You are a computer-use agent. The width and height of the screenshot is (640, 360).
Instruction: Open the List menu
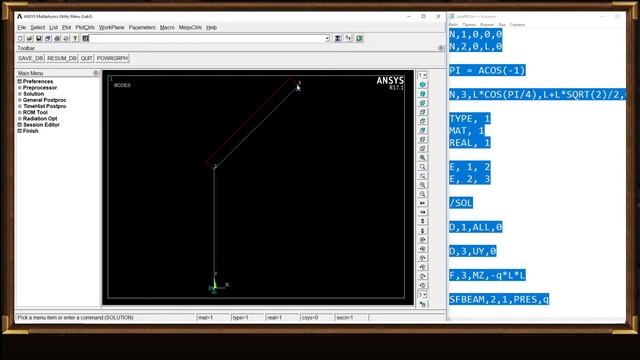coord(53,27)
